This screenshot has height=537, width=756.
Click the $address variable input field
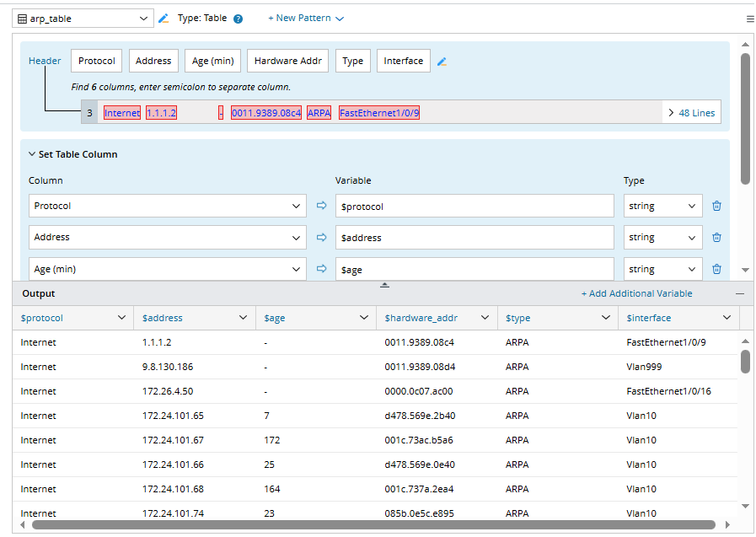click(474, 238)
